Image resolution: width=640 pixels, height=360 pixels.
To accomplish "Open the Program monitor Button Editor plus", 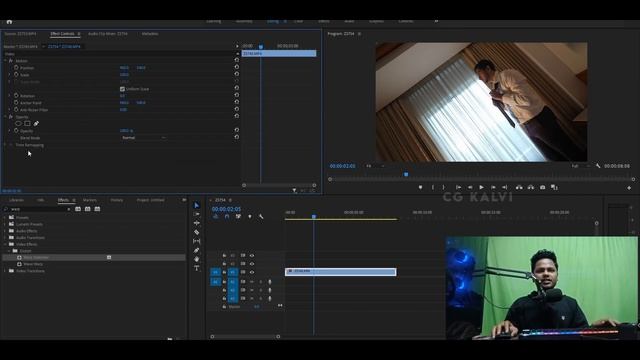I will click(x=629, y=188).
